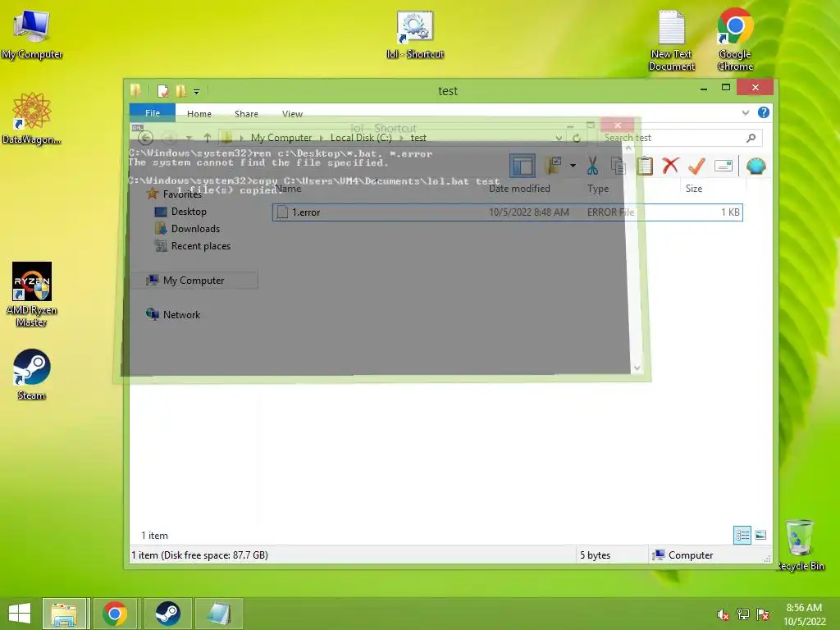
Task: Switch to details view toggle
Action: 742,535
